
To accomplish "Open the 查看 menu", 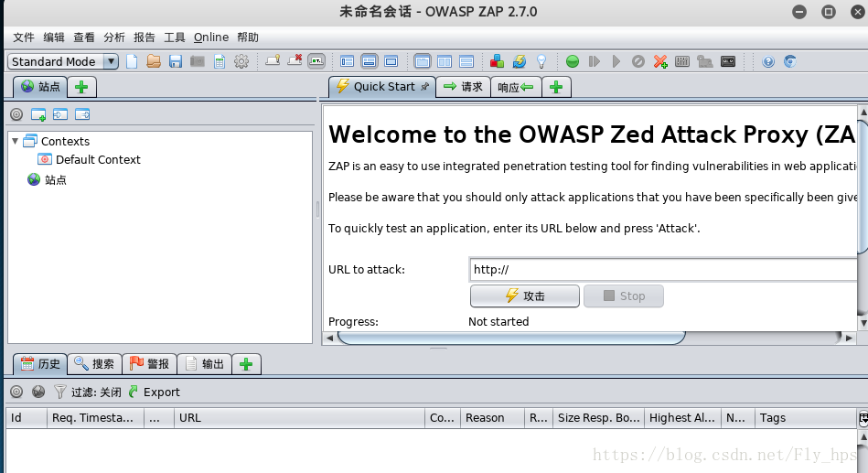I will click(x=84, y=38).
